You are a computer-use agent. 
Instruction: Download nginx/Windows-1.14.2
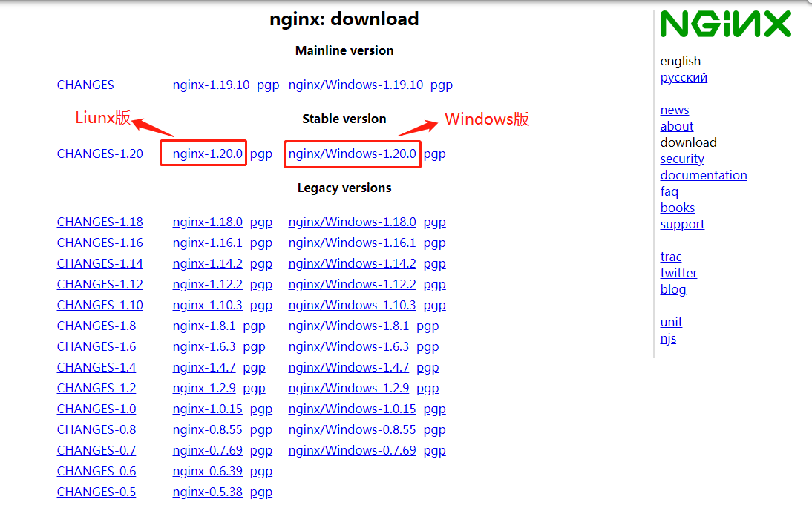click(352, 263)
